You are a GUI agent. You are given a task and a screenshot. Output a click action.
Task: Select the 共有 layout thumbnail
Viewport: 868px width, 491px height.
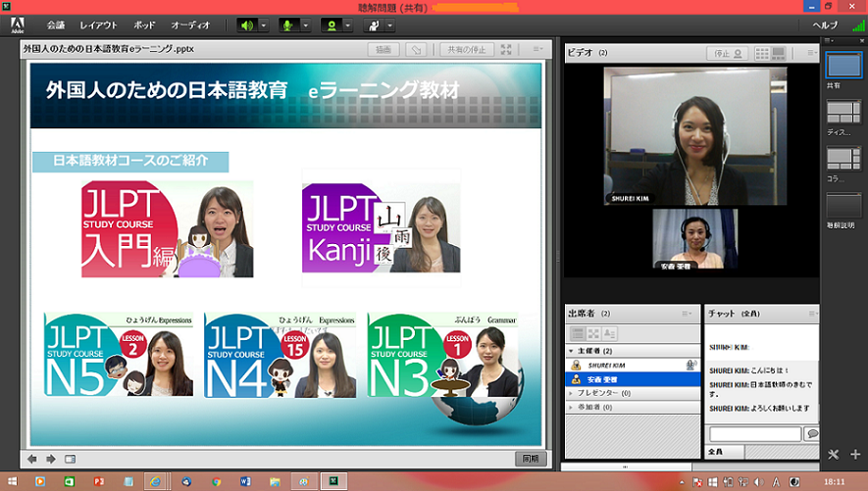(x=842, y=65)
